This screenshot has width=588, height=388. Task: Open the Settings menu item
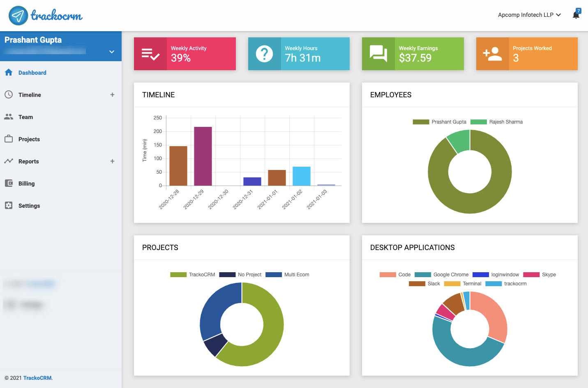pos(61,206)
